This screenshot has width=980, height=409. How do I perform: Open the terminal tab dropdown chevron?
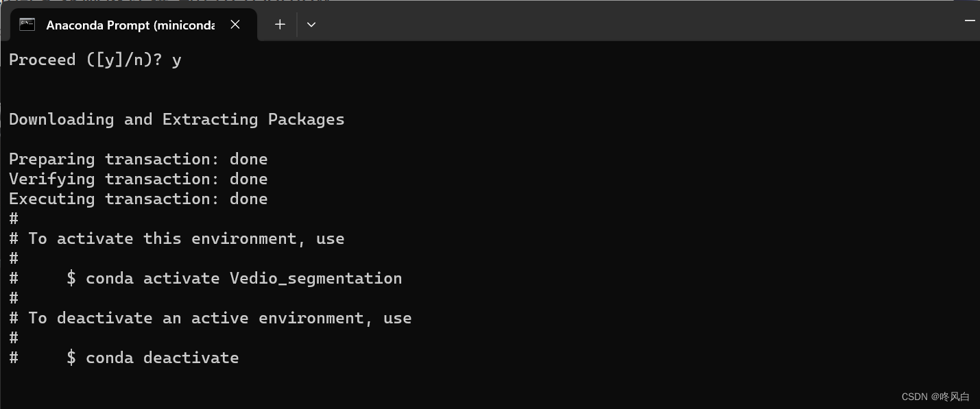pos(311,24)
